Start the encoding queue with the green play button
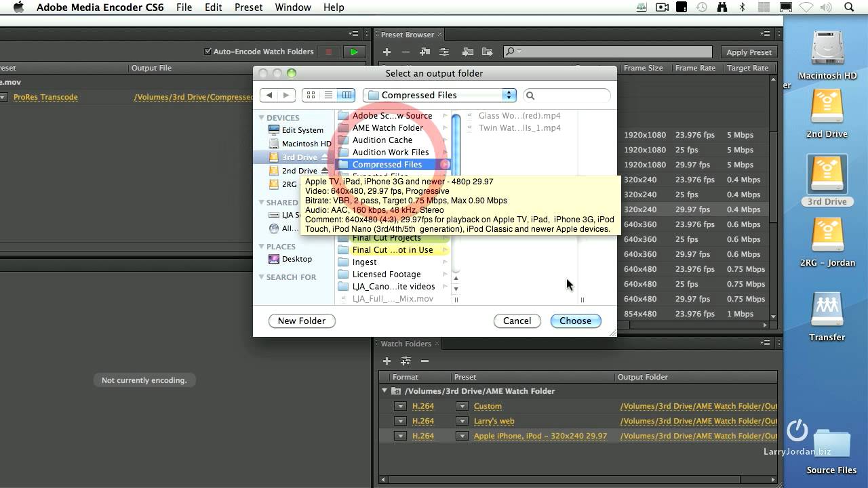The width and height of the screenshot is (868, 488). pos(353,52)
